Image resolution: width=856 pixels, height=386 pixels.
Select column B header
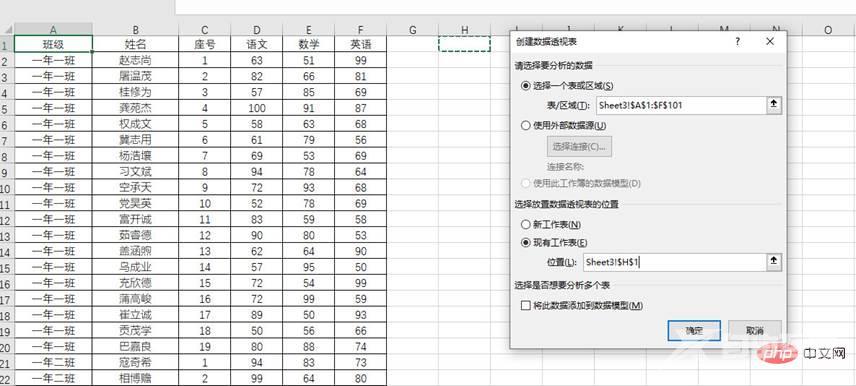135,30
